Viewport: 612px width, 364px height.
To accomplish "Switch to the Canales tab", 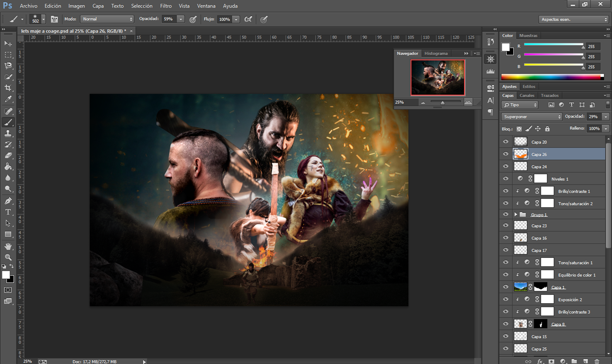I will 527,96.
